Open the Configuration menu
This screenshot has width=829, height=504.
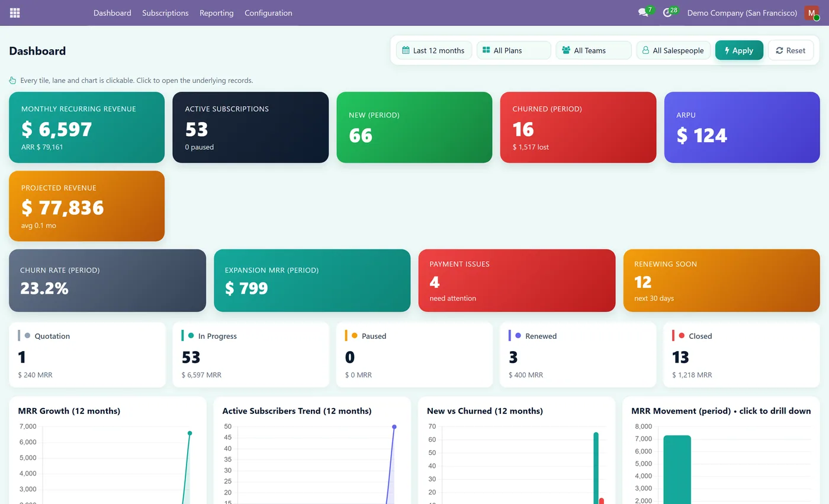coord(268,13)
